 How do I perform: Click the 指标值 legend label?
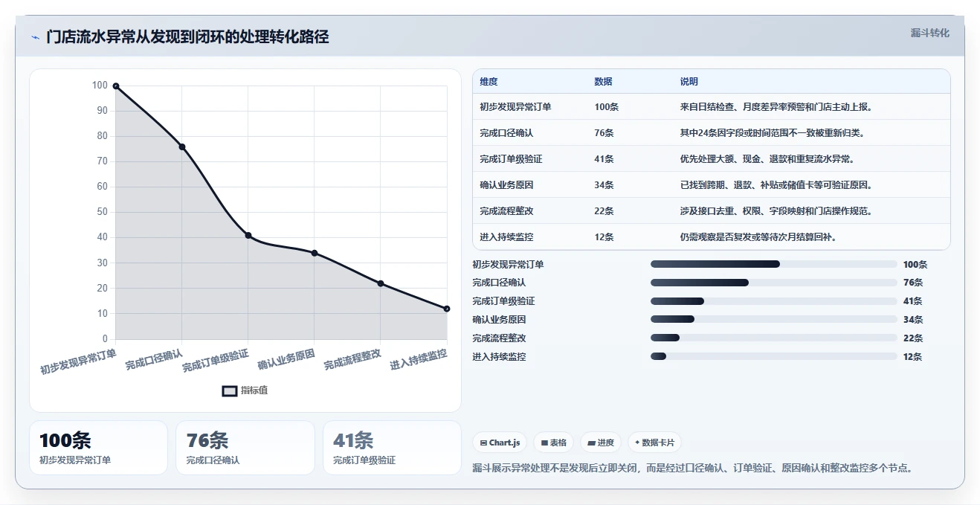254,390
